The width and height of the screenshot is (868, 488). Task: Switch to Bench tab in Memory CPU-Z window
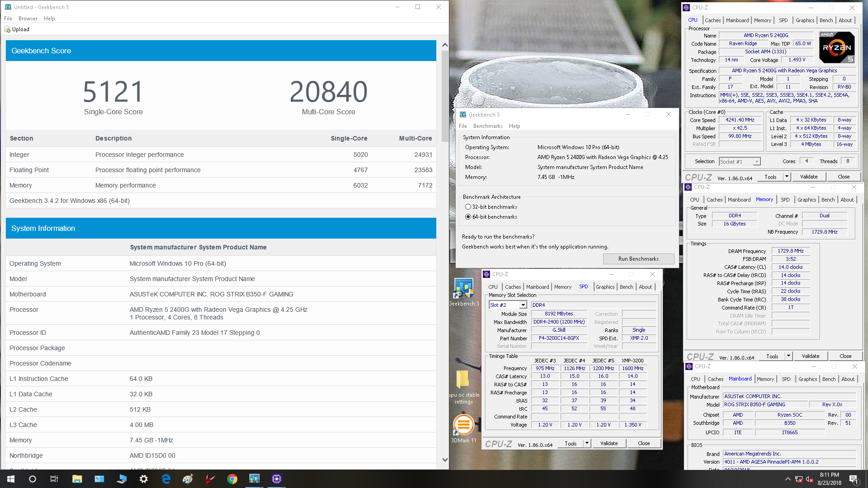point(828,200)
